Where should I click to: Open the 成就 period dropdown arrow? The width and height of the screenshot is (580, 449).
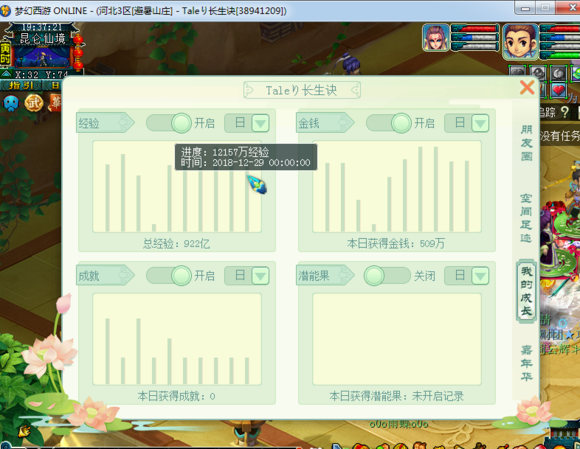point(260,276)
